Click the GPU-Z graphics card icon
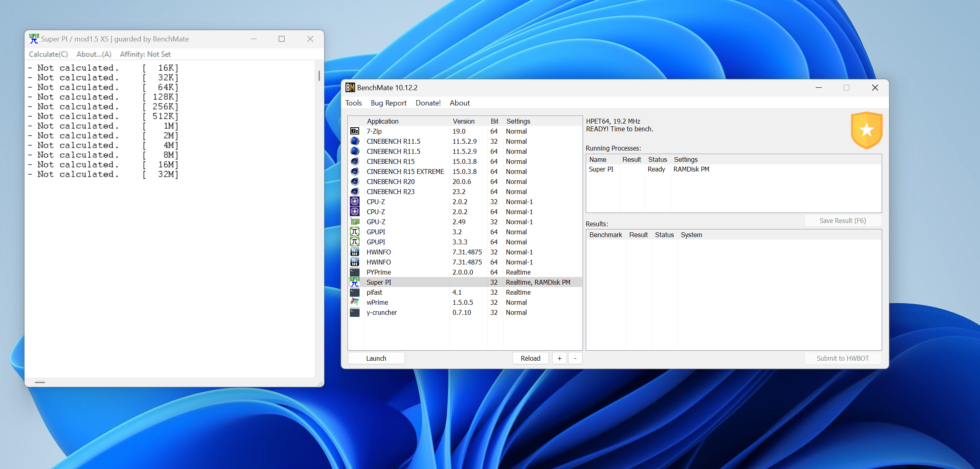 pyautogui.click(x=355, y=222)
